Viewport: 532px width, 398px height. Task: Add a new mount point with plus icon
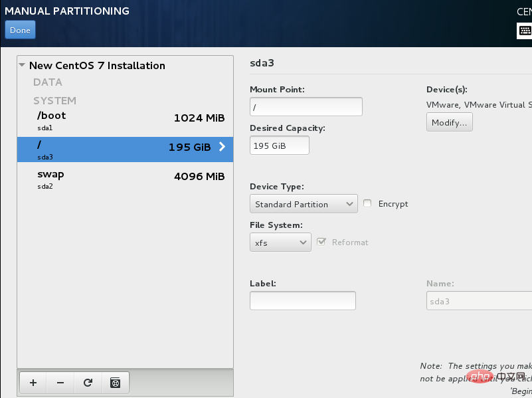[x=33, y=383]
